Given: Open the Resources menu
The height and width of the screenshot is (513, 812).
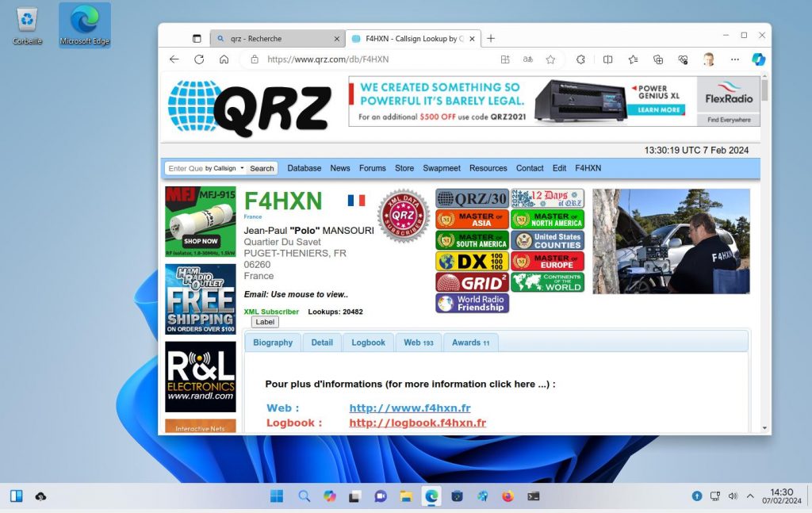Looking at the screenshot, I should [488, 168].
